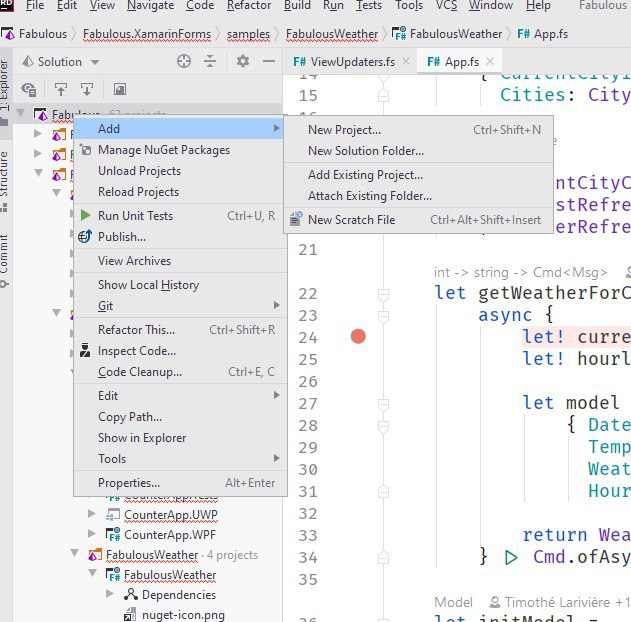Screen dimensions: 631x622
Task: Toggle the code fold marker on line 23
Action: (384, 316)
